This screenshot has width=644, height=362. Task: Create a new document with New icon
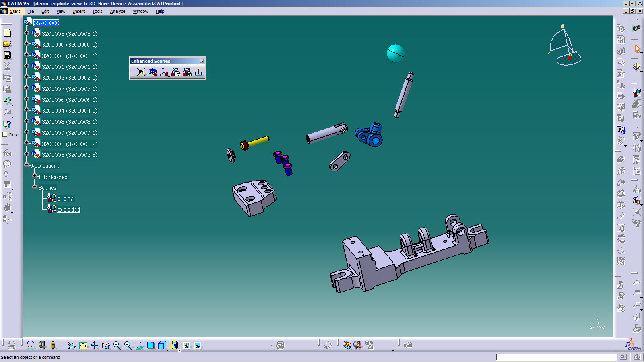(7, 33)
